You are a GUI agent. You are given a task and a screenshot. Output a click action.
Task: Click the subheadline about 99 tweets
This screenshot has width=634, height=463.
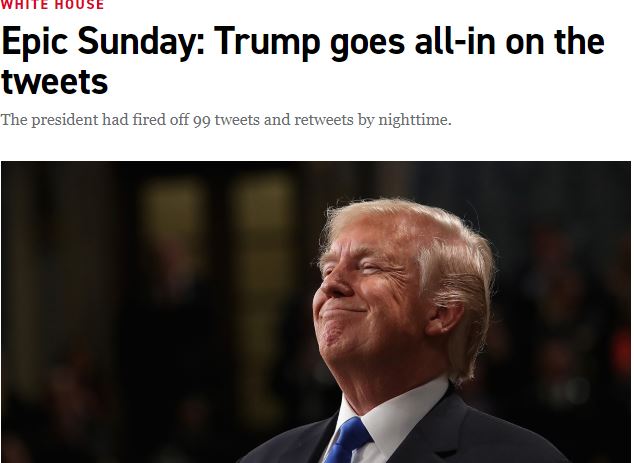point(226,121)
